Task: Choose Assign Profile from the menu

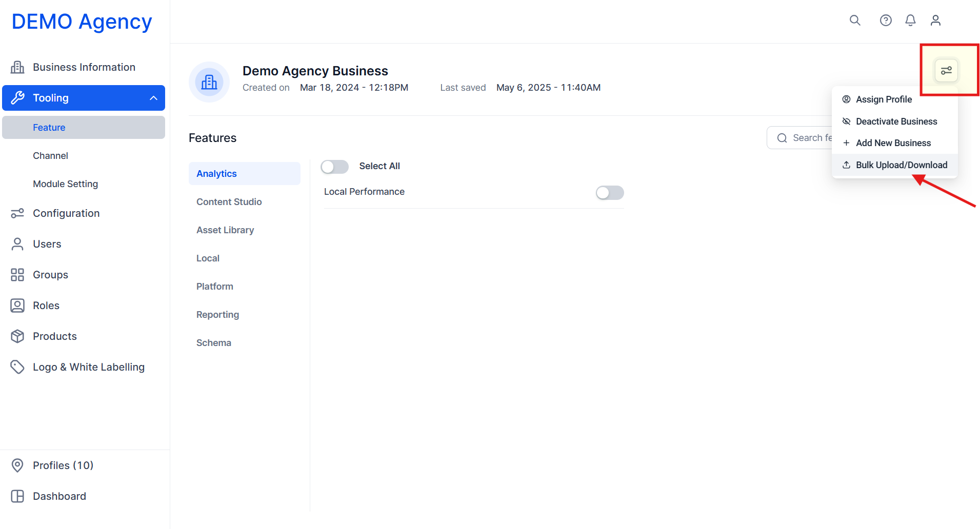Action: tap(894, 99)
